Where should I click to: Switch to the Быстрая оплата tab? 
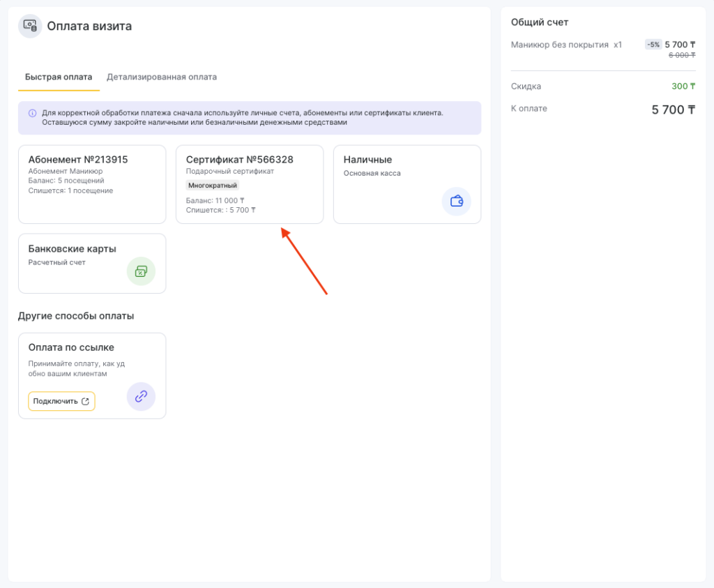click(59, 77)
